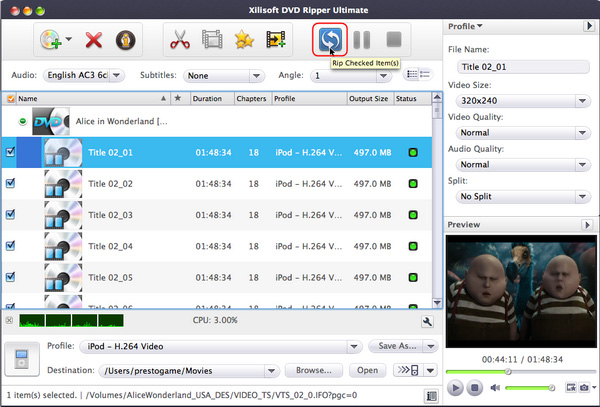Select the Alice in Wonderland DVD thumbnail
The width and height of the screenshot is (600, 407).
click(51, 121)
